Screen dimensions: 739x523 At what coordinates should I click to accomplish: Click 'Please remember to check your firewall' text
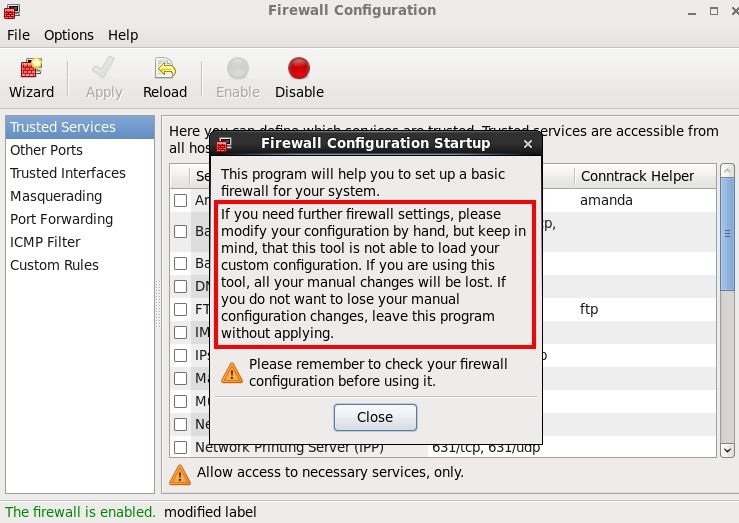click(378, 364)
